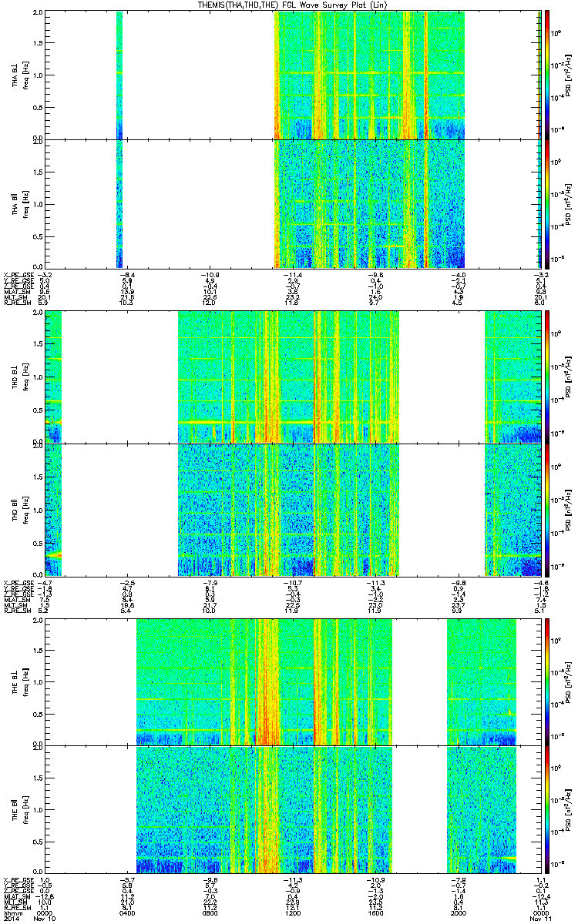Screen dimensions: 578x924
Task: Click the 1200 time tick label
Action: tap(291, 912)
